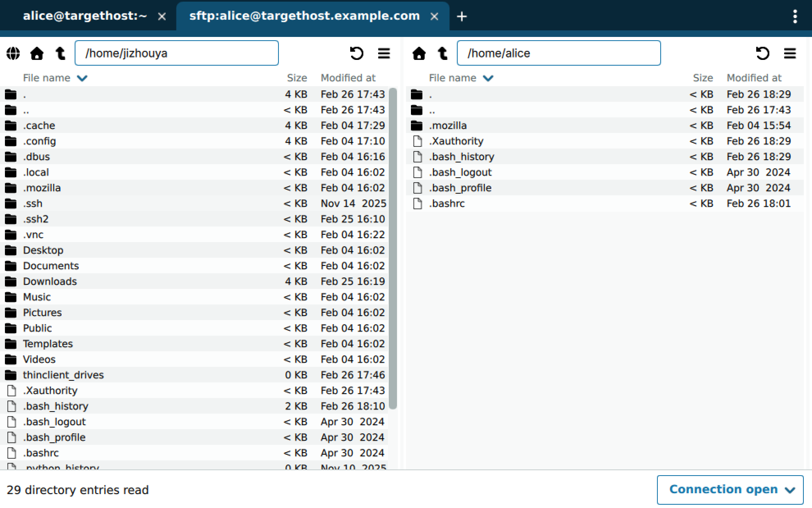Toggle left pane File name sort order

[x=55, y=78]
